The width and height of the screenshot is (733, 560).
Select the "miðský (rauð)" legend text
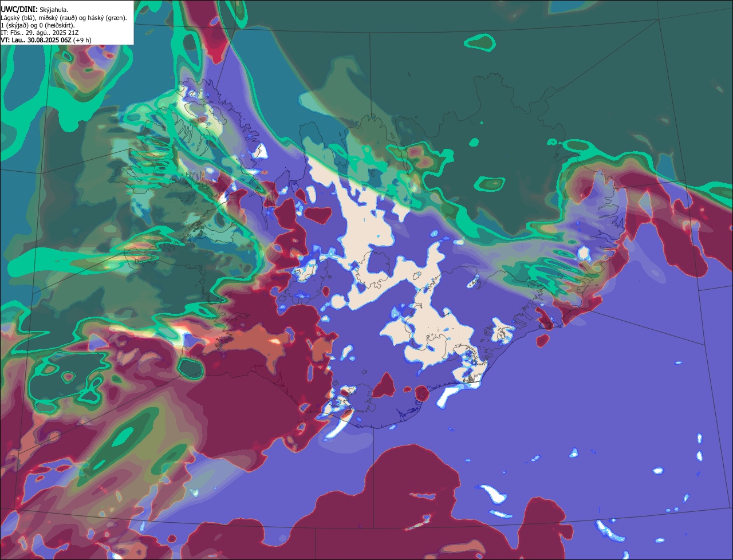[x=57, y=18]
